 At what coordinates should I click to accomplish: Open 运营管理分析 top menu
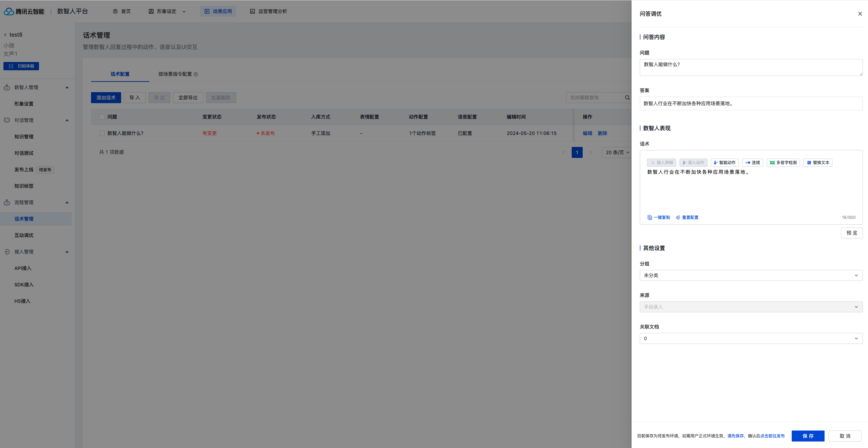click(x=269, y=11)
